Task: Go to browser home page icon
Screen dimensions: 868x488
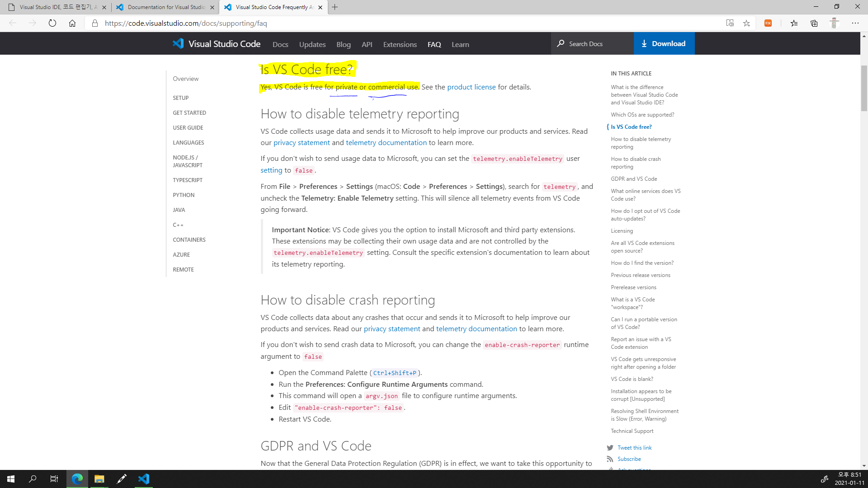Action: [72, 23]
